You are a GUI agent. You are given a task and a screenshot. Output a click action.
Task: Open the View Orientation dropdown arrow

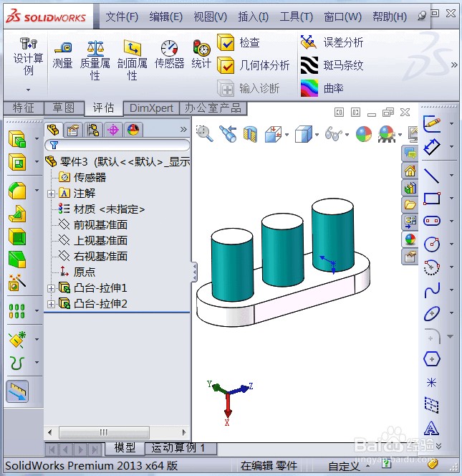(287, 135)
